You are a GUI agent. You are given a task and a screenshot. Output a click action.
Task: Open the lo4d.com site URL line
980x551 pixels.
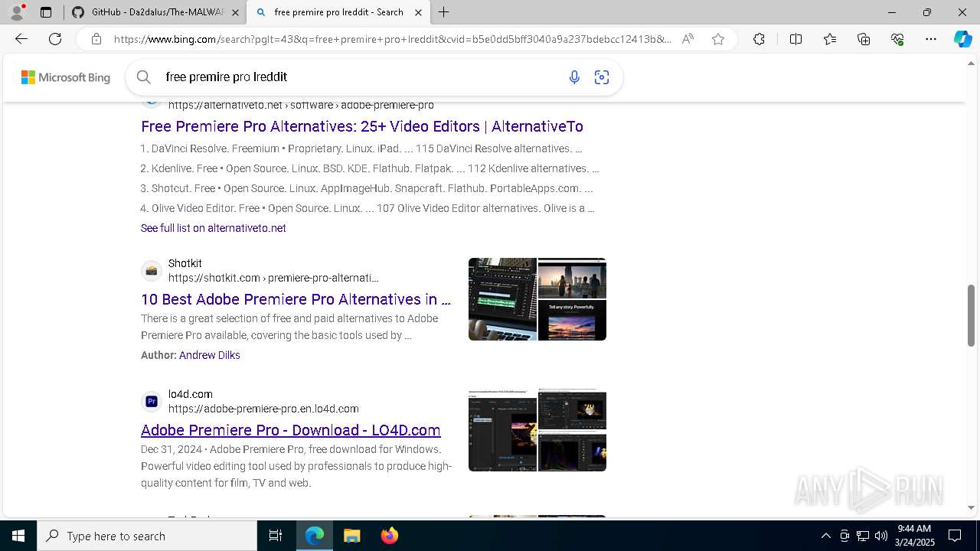[263, 409]
